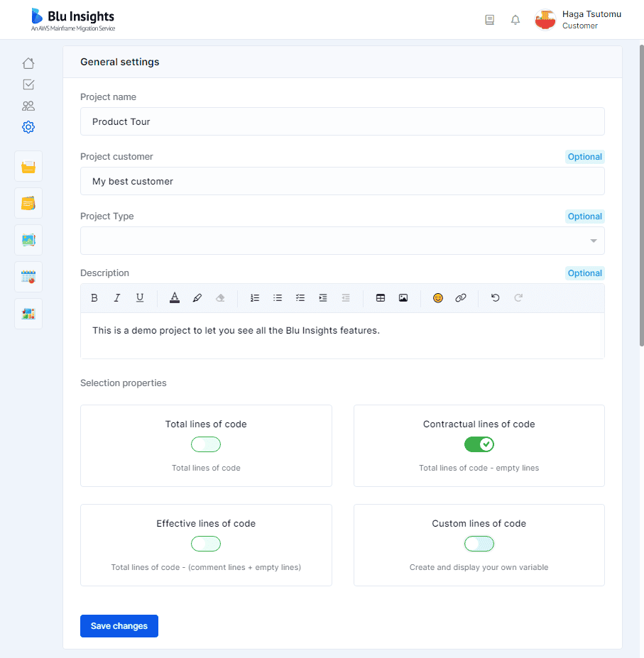Viewport: 644px width, 658px height.
Task: Increase indent in description
Action: pos(323,298)
